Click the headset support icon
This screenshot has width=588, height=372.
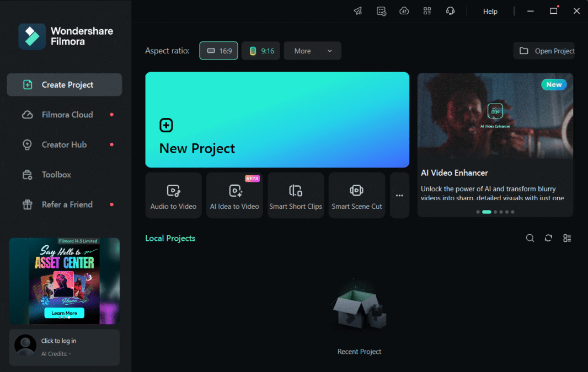[450, 11]
